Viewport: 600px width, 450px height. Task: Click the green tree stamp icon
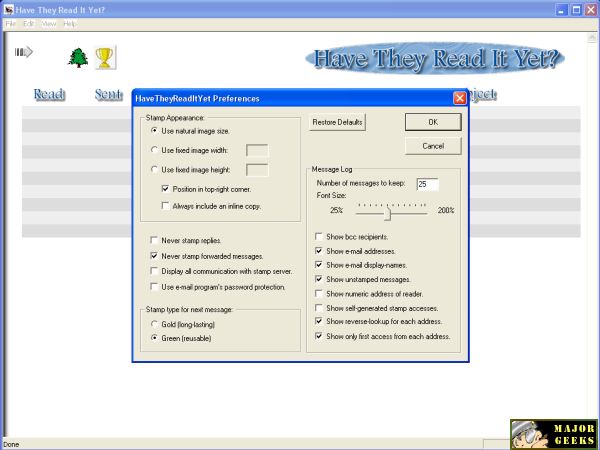(78, 58)
